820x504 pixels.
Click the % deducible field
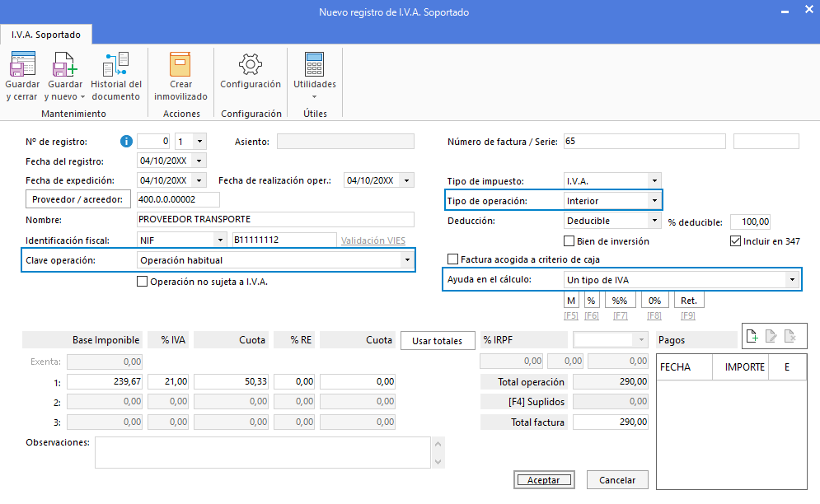point(750,222)
